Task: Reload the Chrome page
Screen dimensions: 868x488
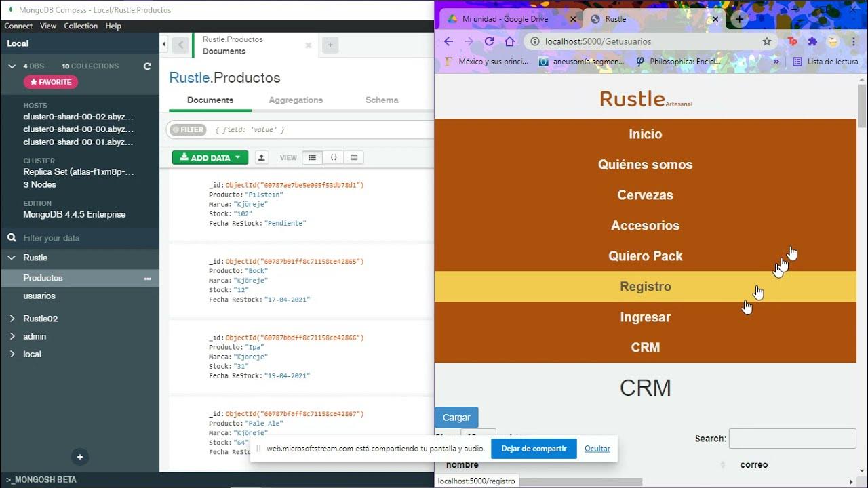Action: click(489, 41)
